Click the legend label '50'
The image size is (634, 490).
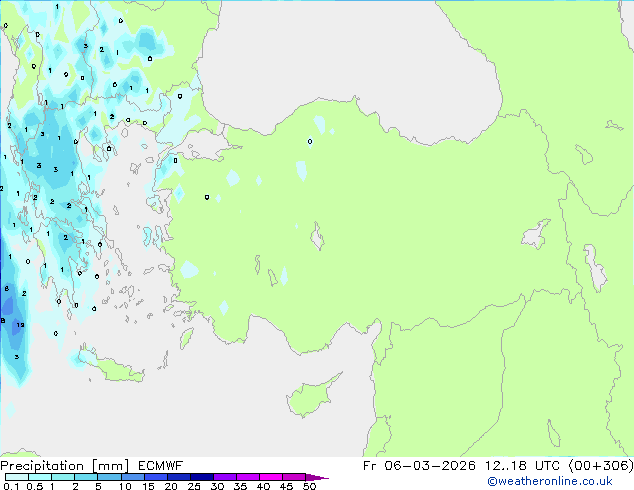(310, 486)
